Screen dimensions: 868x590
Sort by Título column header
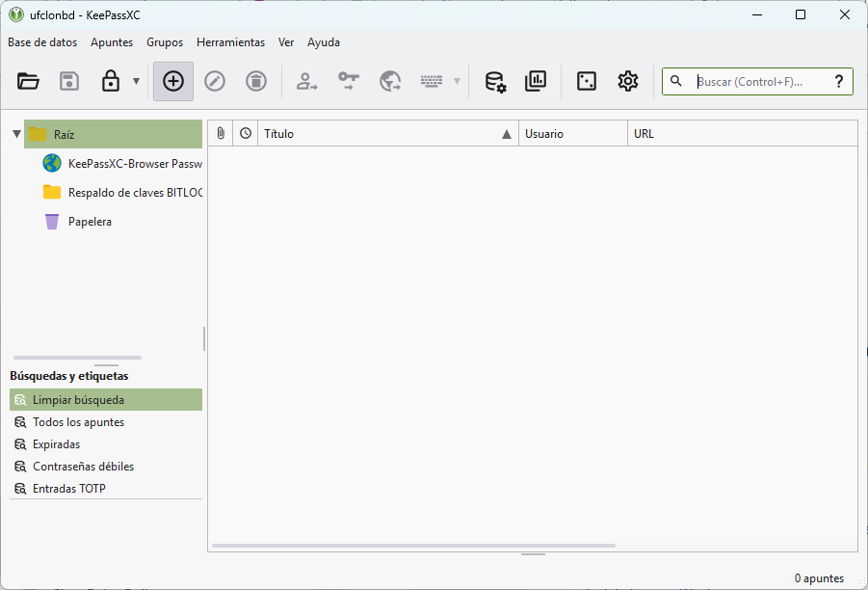388,133
